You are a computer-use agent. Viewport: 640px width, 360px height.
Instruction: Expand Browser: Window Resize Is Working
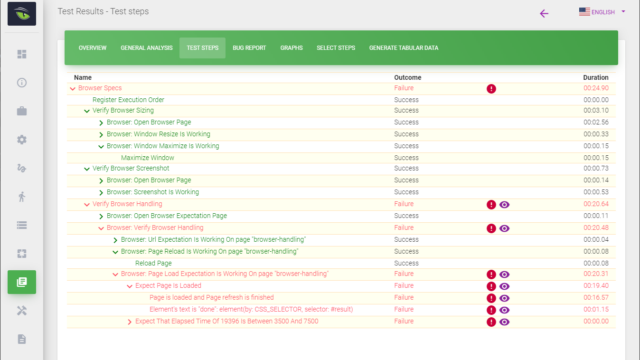(101, 134)
